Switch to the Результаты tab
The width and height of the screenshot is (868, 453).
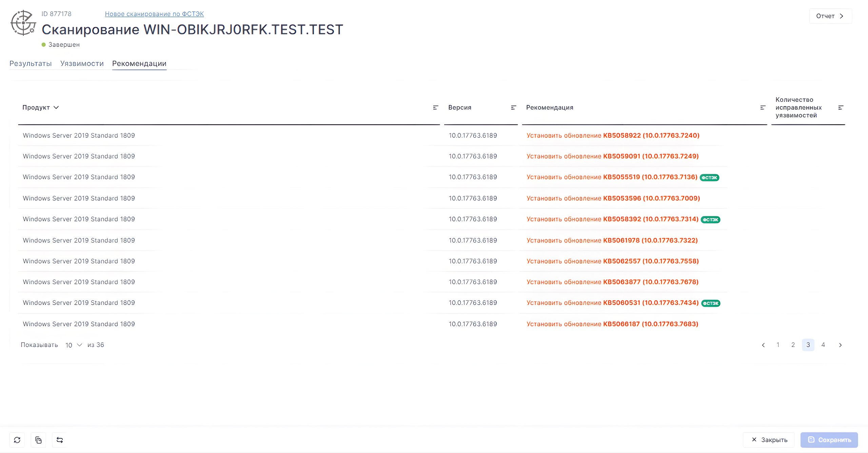(x=31, y=63)
